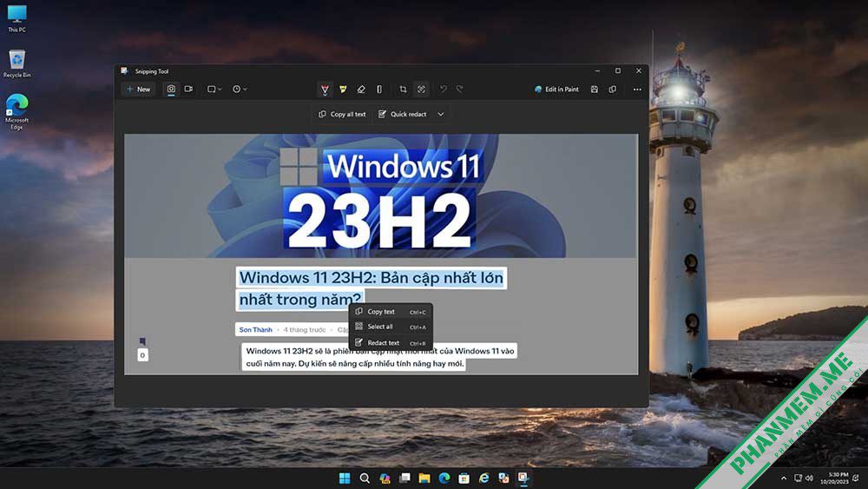Open Task View on the taskbar
The width and height of the screenshot is (868, 489).
(x=404, y=478)
